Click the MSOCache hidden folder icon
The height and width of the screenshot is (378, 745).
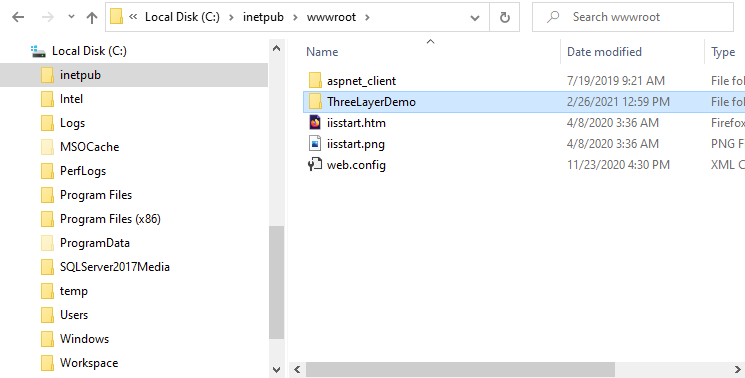point(47,147)
